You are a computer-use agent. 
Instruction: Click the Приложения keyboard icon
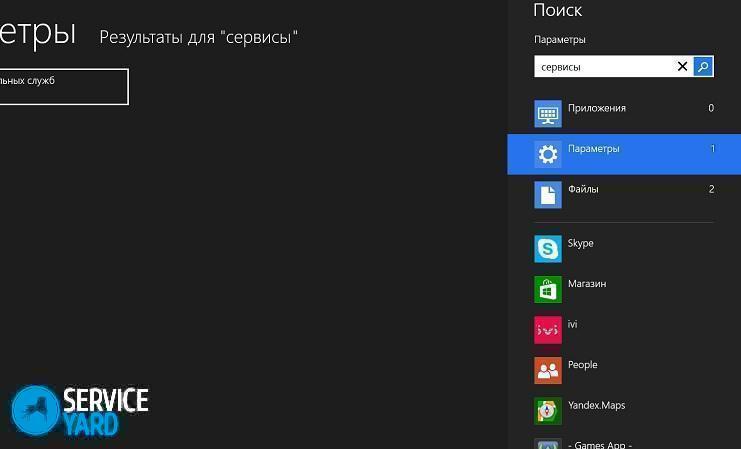[548, 113]
